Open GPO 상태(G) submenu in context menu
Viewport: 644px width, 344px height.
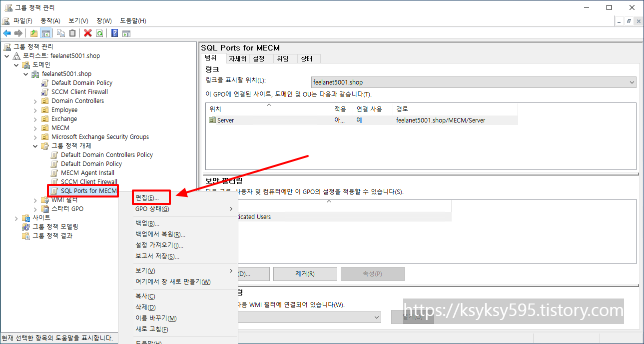coord(178,208)
